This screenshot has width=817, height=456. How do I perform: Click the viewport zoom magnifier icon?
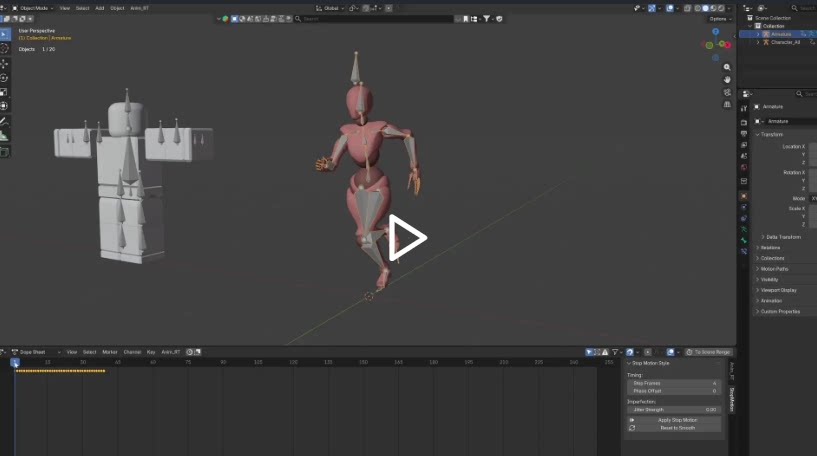[x=727, y=67]
